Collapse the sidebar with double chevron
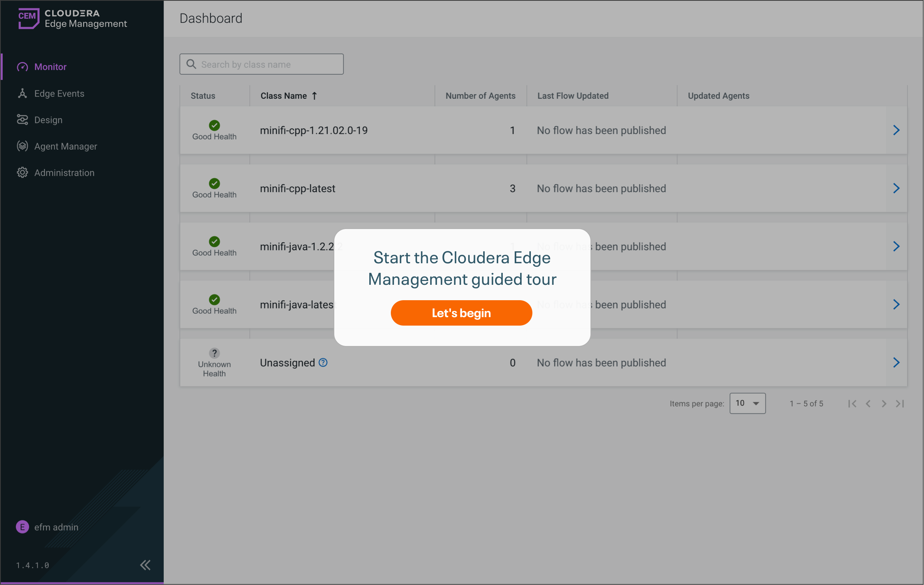The width and height of the screenshot is (924, 585). point(145,565)
